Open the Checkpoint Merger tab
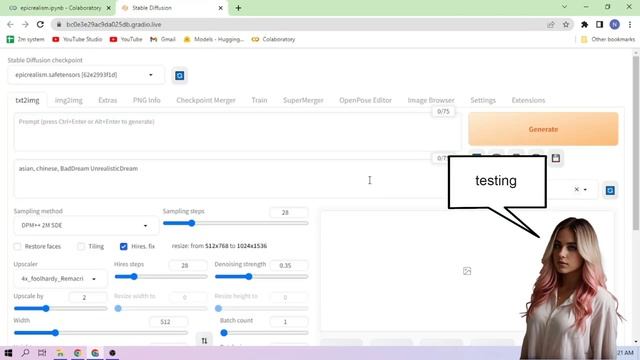 (206, 100)
